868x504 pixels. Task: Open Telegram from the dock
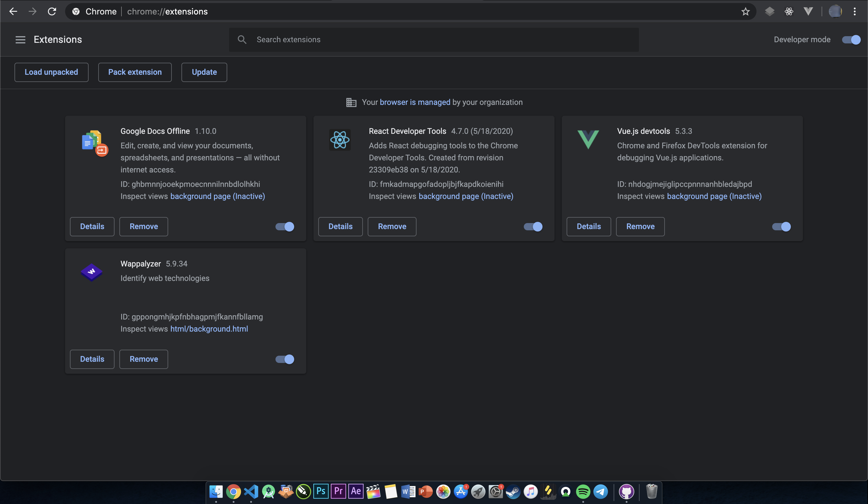[601, 492]
